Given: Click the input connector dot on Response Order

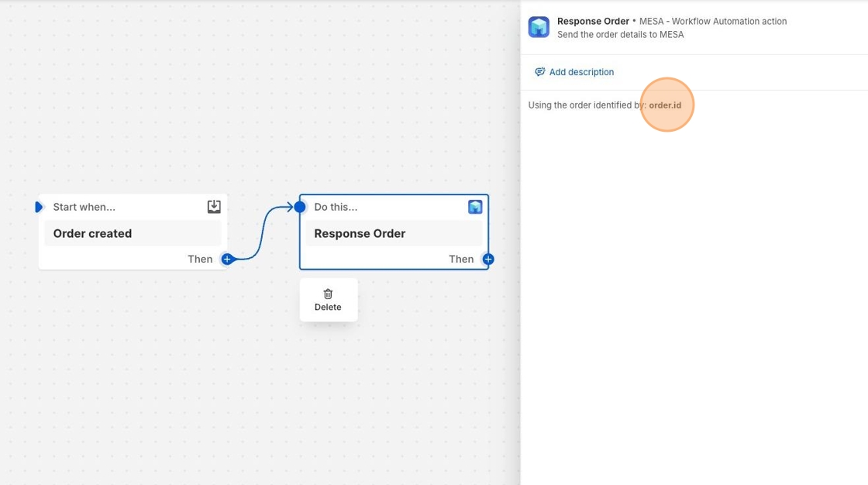Looking at the screenshot, I should (300, 207).
